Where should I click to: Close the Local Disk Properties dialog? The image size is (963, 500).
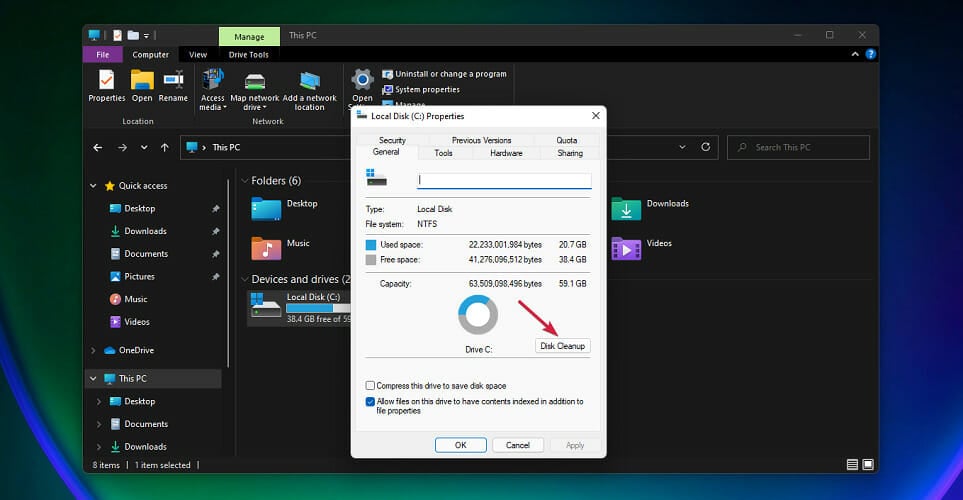point(595,115)
